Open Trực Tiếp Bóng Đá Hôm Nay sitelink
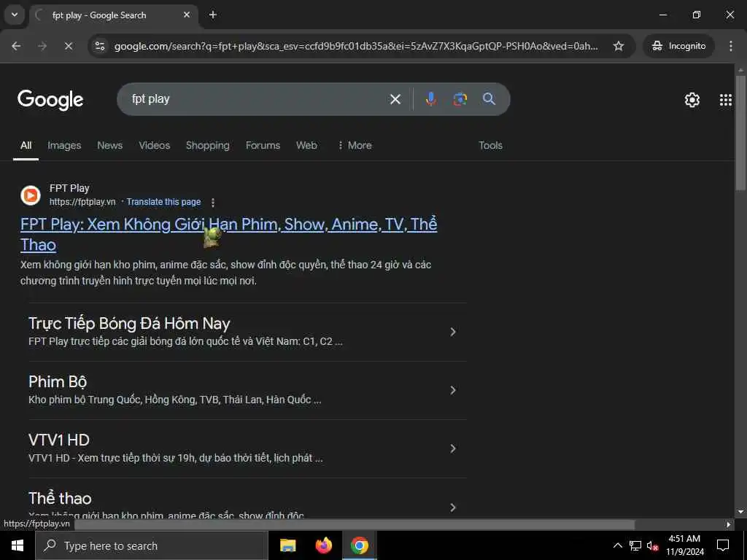This screenshot has height=560, width=747. pyautogui.click(x=129, y=324)
